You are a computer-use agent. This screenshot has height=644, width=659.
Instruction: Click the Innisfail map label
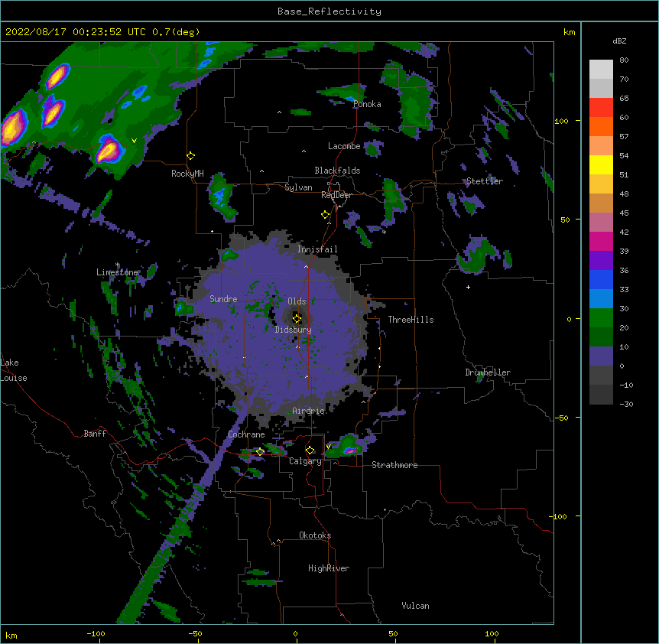click(317, 249)
